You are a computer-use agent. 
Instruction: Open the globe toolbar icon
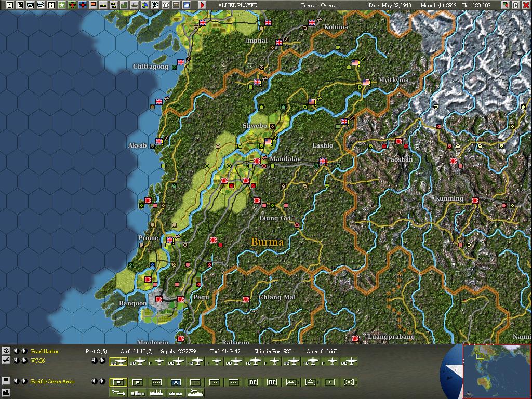pos(145,5)
